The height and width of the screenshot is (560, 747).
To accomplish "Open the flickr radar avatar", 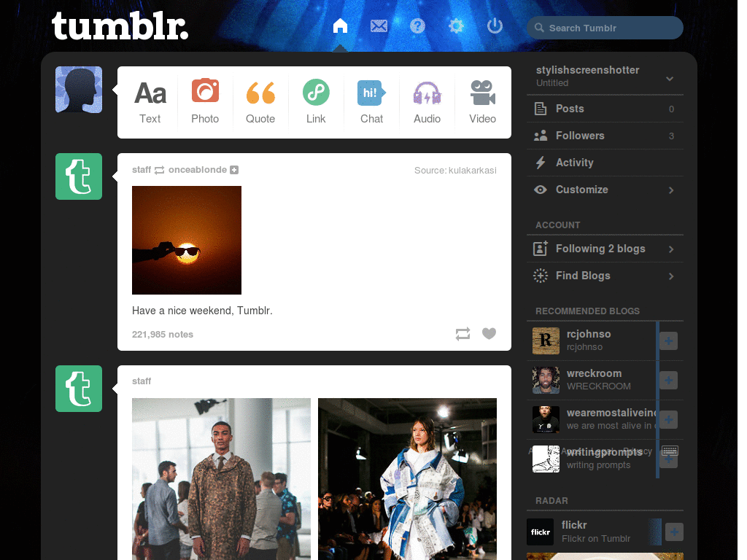I will tap(540, 532).
